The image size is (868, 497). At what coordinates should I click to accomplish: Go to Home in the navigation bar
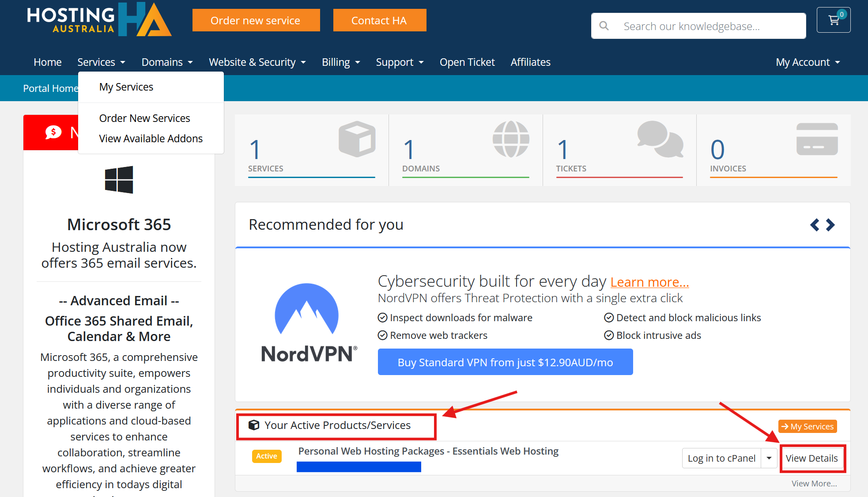(x=48, y=62)
